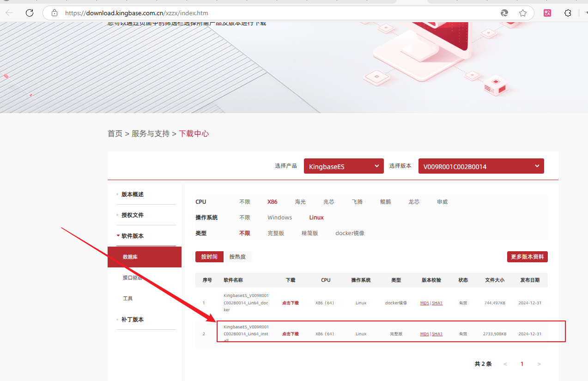This screenshot has width=588, height=381.
Task: Click the 文件大小 column header
Action: pos(495,280)
